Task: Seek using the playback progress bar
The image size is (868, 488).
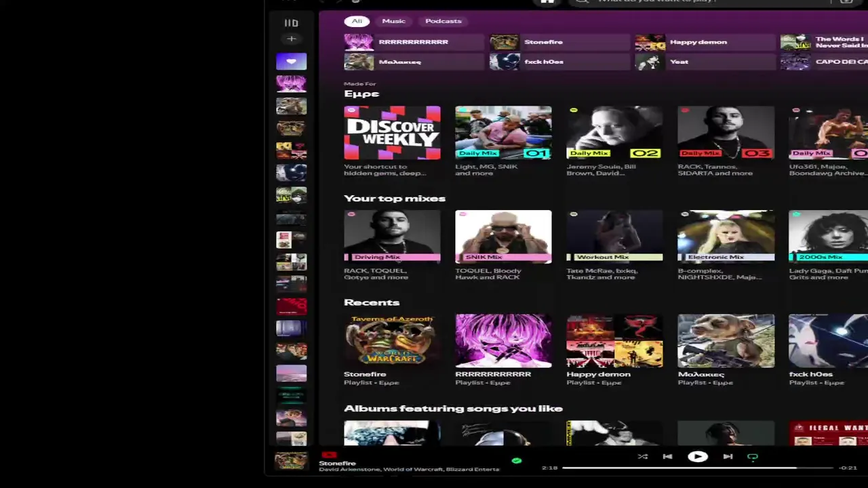Action: 697,468
